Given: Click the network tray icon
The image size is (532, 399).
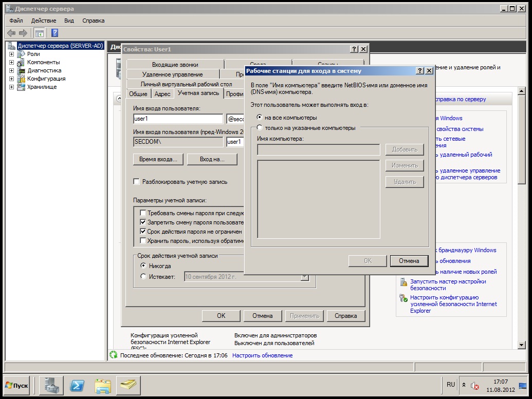Looking at the screenshot, I should coord(523,386).
